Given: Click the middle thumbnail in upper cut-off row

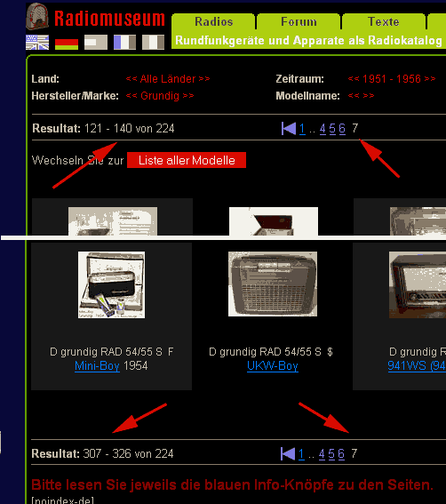Looking at the screenshot, I should coord(274,221).
